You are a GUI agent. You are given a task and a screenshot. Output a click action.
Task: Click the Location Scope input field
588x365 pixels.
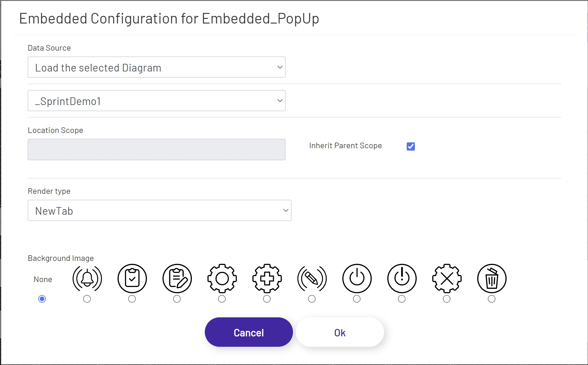tap(156, 149)
